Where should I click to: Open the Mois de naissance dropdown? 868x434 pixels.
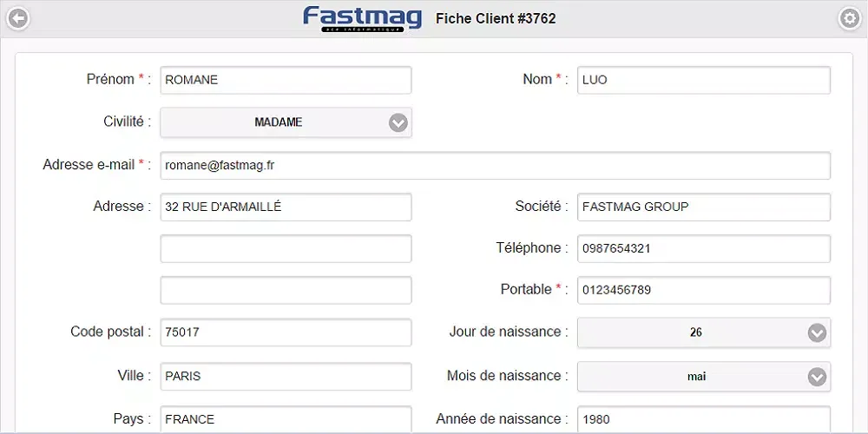703,377
